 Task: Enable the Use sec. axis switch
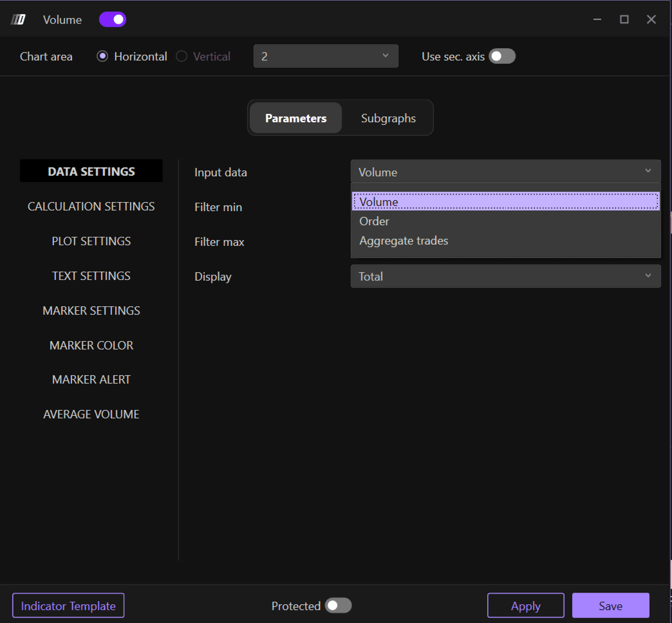[x=502, y=56]
